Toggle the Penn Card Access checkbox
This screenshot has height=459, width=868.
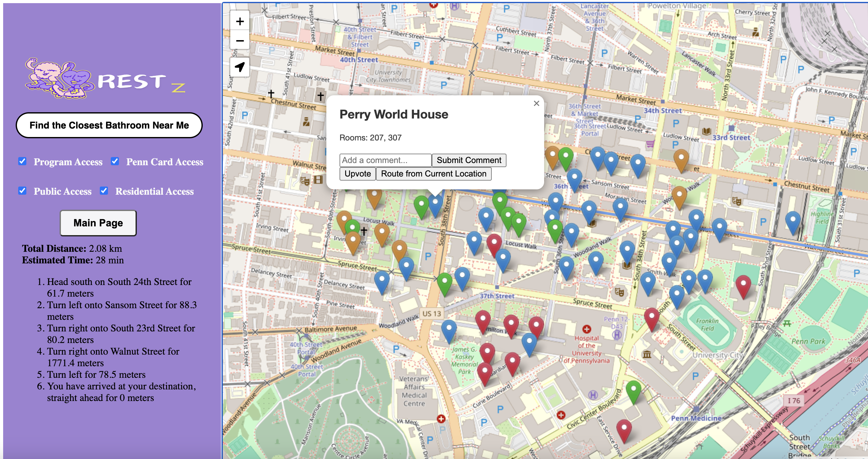coord(115,161)
